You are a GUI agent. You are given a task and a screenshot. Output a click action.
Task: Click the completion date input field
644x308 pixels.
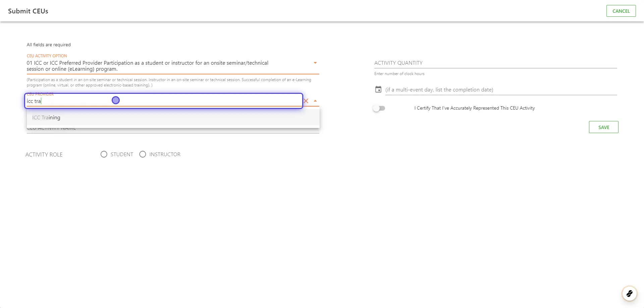point(500,90)
